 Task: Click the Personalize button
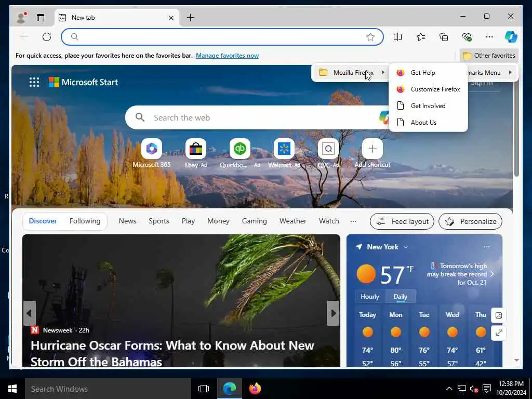tap(470, 221)
